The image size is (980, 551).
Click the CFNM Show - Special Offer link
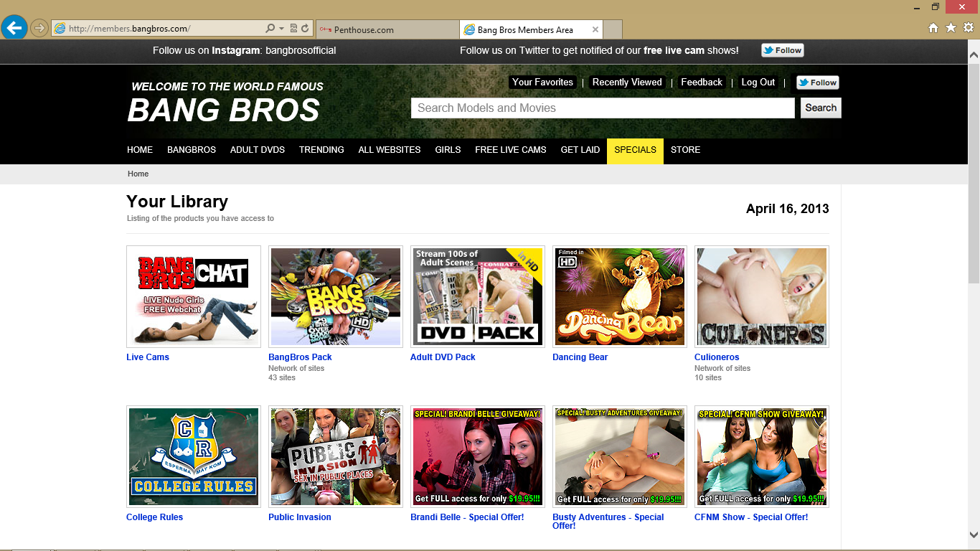click(751, 517)
